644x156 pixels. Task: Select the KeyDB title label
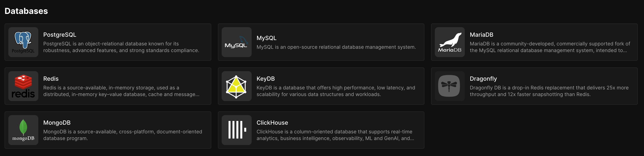[x=266, y=78]
